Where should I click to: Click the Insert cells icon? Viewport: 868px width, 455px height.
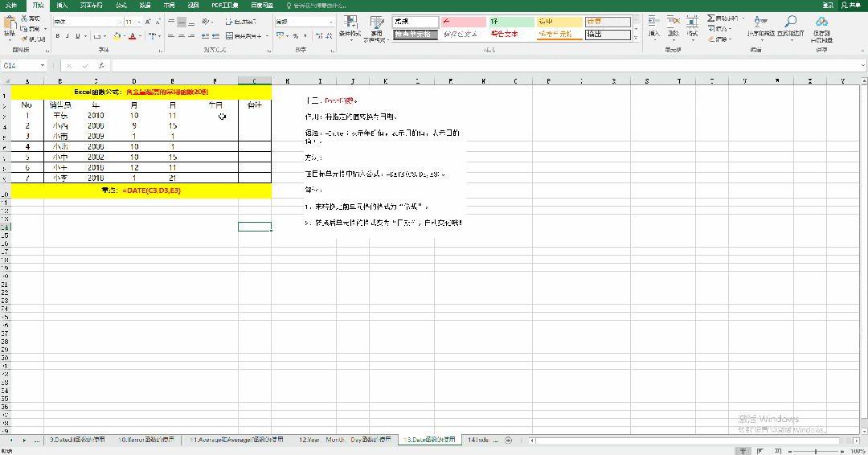pos(653,23)
